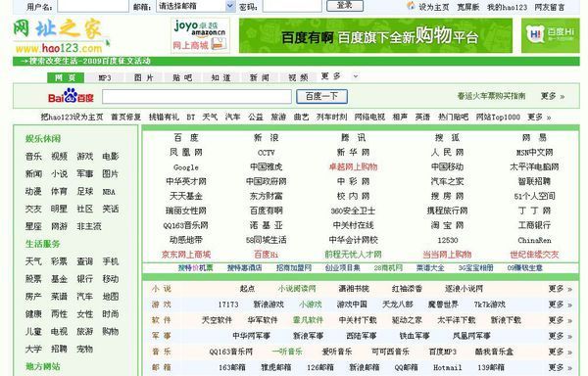Open the 淘宝网 link

click(x=448, y=225)
